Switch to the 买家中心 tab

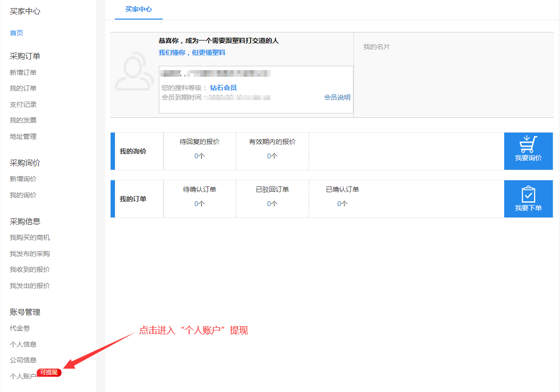[138, 10]
